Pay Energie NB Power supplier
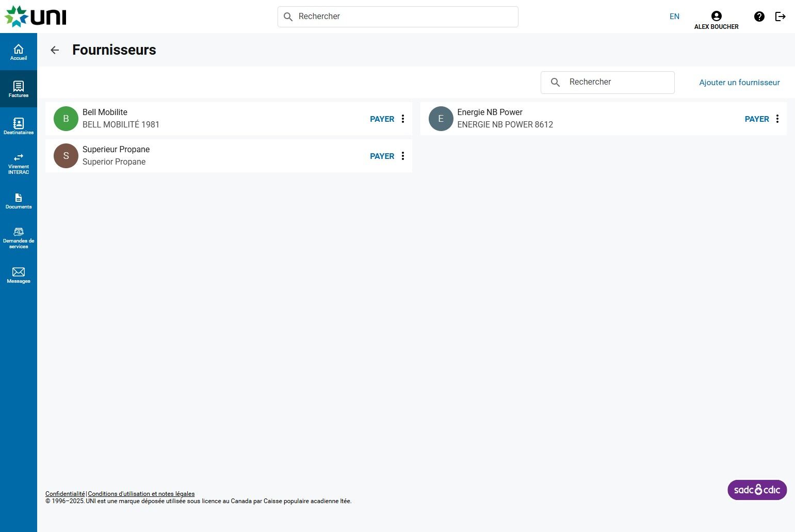 click(757, 119)
